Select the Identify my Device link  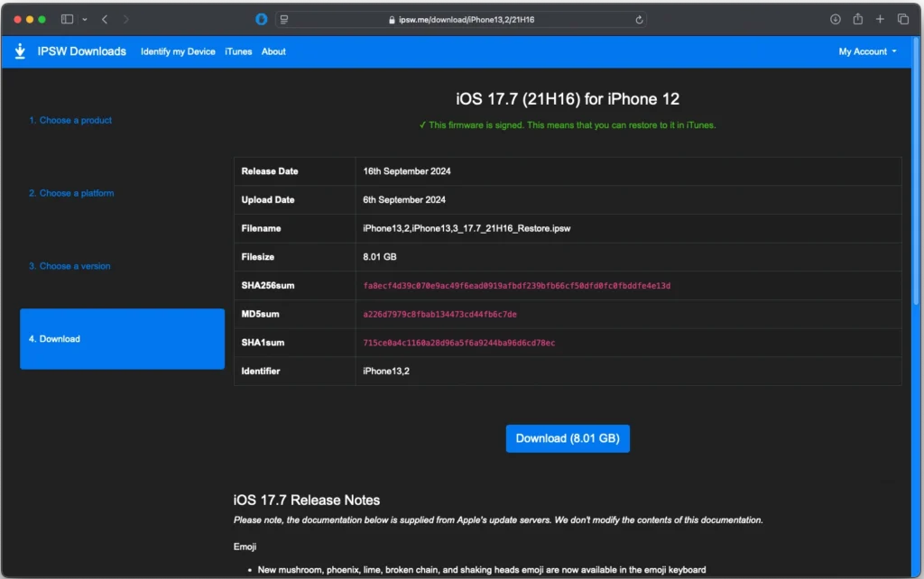[178, 51]
